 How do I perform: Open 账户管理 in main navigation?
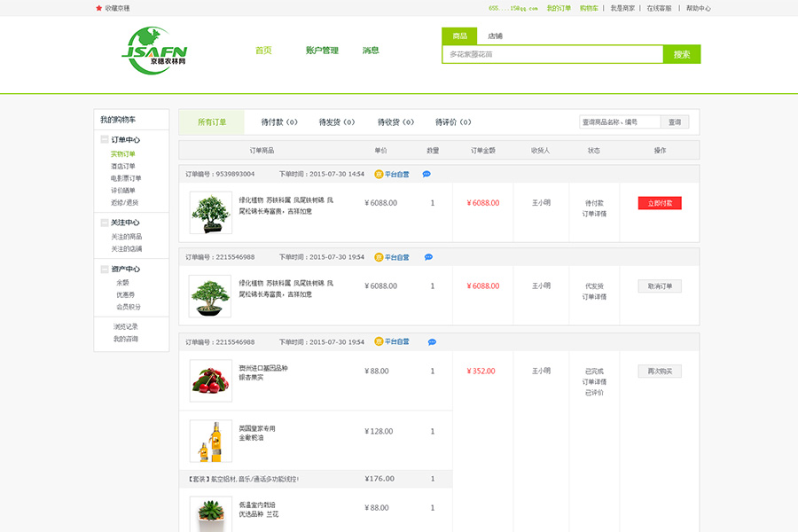tap(322, 51)
